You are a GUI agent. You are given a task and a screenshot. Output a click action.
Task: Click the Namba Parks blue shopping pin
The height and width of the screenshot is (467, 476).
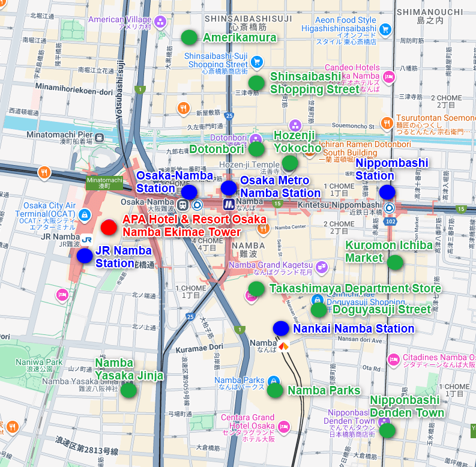[274, 382]
